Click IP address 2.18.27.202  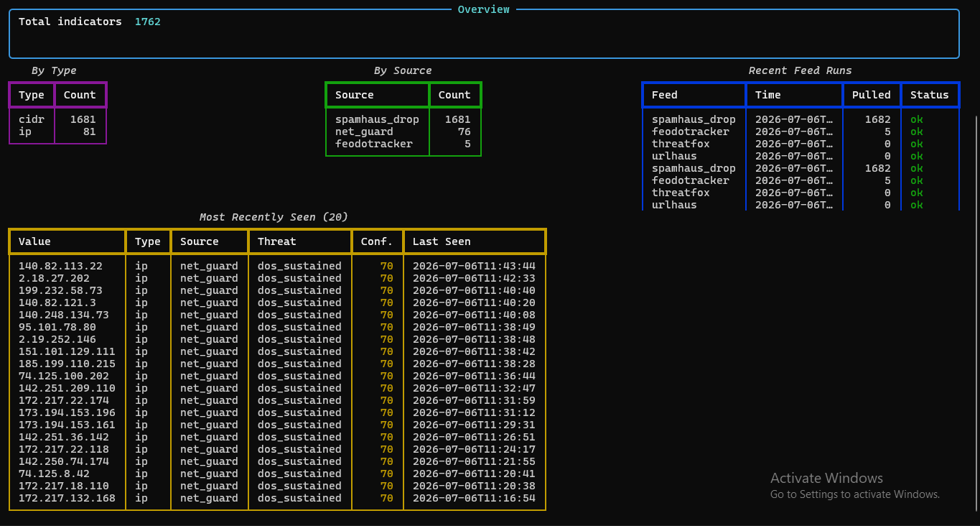point(54,278)
